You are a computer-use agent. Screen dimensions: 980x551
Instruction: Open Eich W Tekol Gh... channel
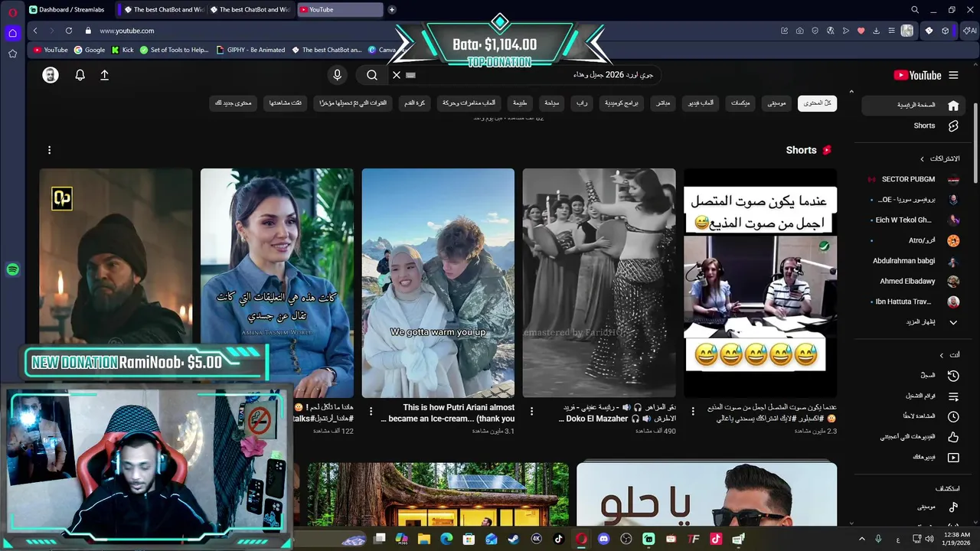(913, 220)
